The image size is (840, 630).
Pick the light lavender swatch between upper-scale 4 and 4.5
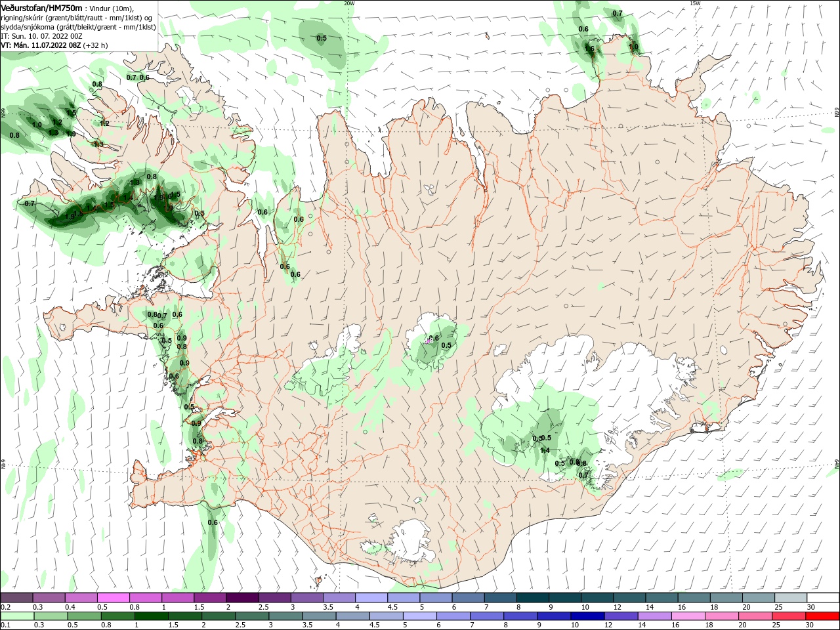pos(371,598)
